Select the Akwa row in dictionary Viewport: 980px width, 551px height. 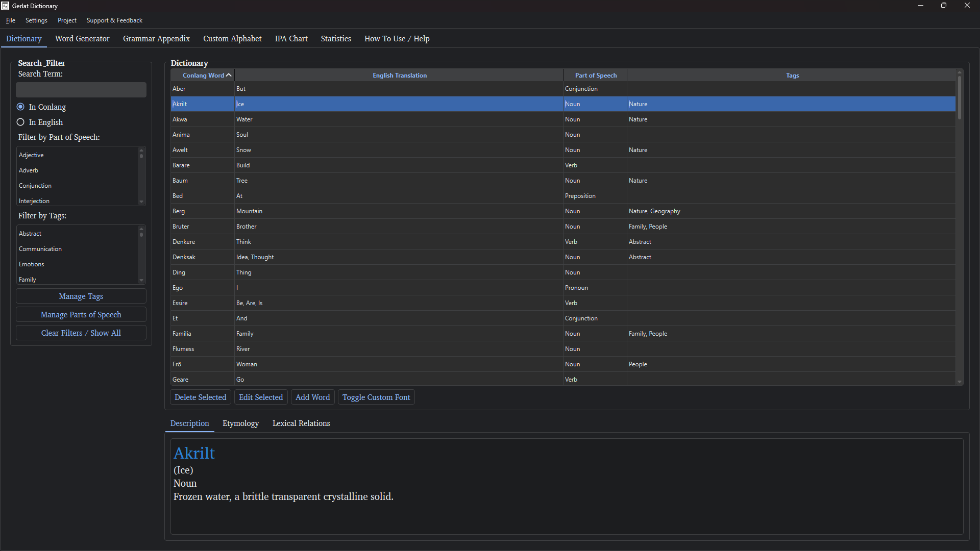coord(563,119)
